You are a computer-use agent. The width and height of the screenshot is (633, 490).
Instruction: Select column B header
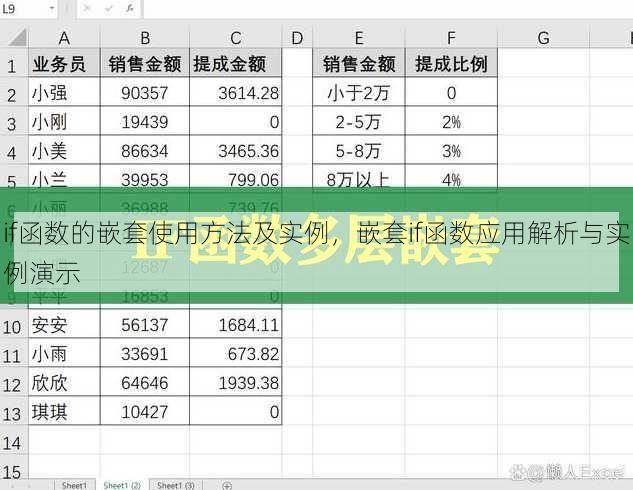145,38
